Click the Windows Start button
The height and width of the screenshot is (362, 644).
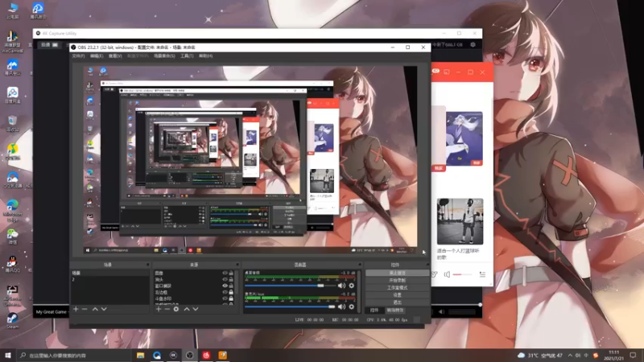pyautogui.click(x=8, y=355)
